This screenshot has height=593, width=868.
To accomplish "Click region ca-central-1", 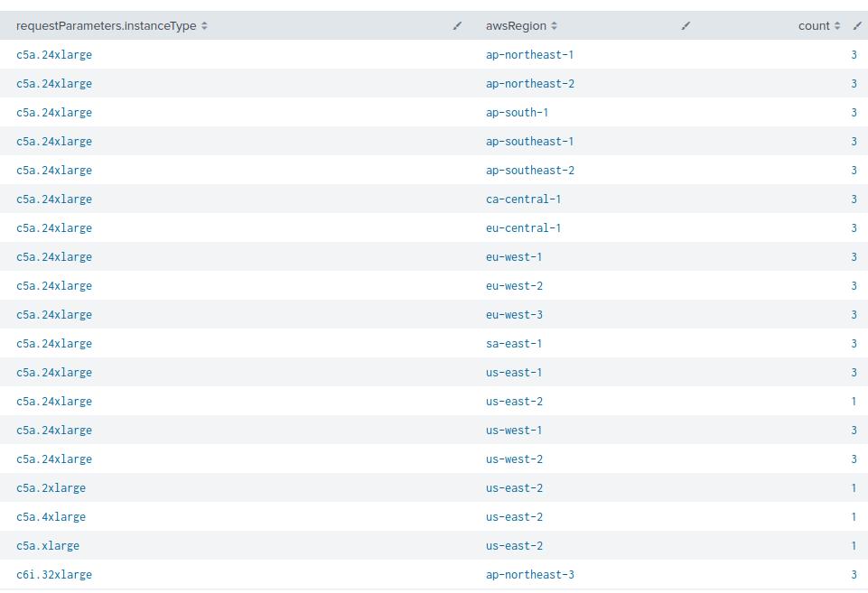I will [524, 199].
